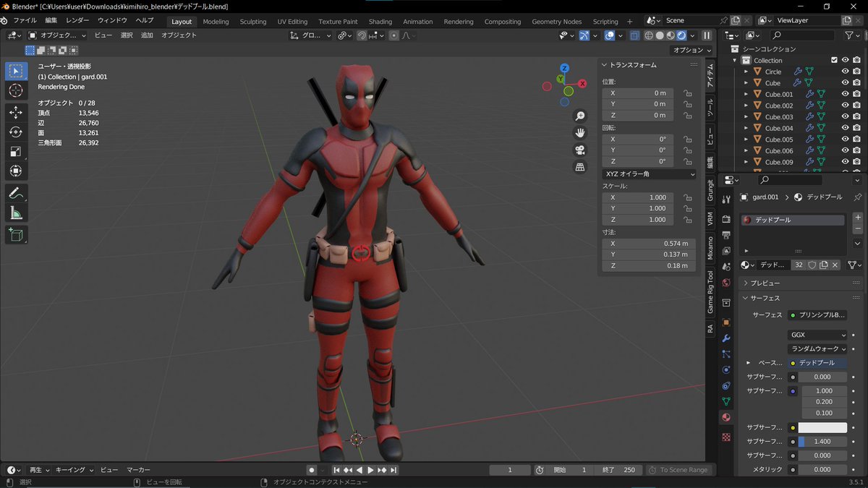Open the Render menu
This screenshot has width=868, height=488.
point(77,21)
